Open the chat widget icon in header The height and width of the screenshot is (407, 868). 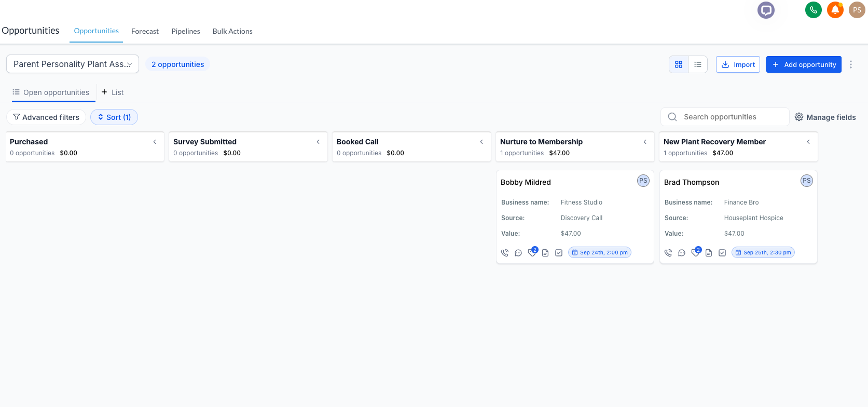(766, 10)
